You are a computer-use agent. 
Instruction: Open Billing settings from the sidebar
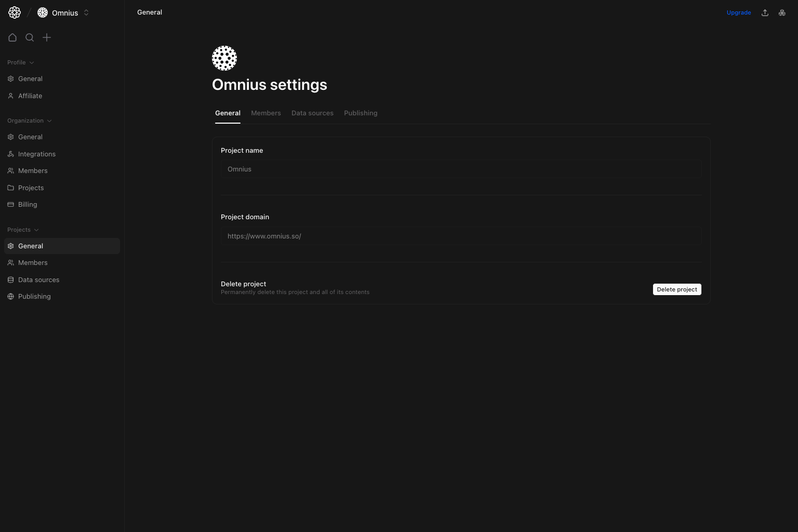27,204
